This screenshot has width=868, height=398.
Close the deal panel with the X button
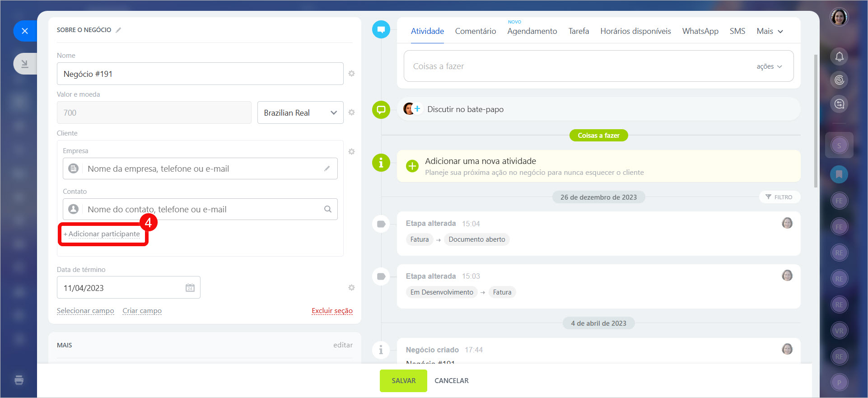(x=25, y=31)
